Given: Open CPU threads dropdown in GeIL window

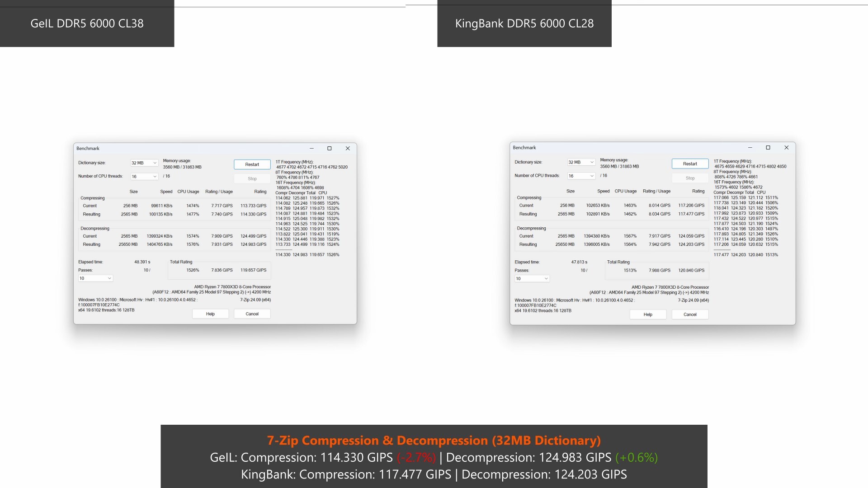Looking at the screenshot, I should click(144, 177).
